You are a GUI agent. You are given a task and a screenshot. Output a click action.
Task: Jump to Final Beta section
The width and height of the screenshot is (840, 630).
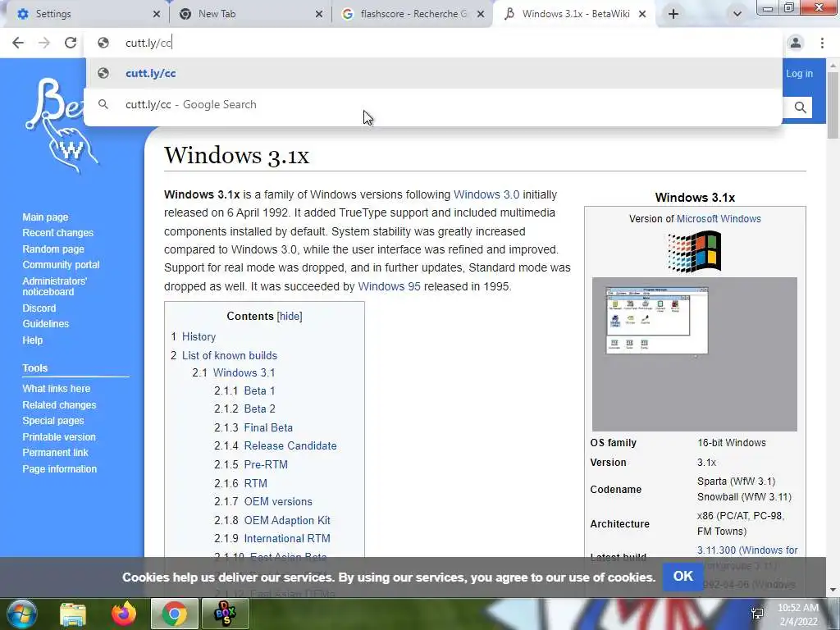(268, 427)
